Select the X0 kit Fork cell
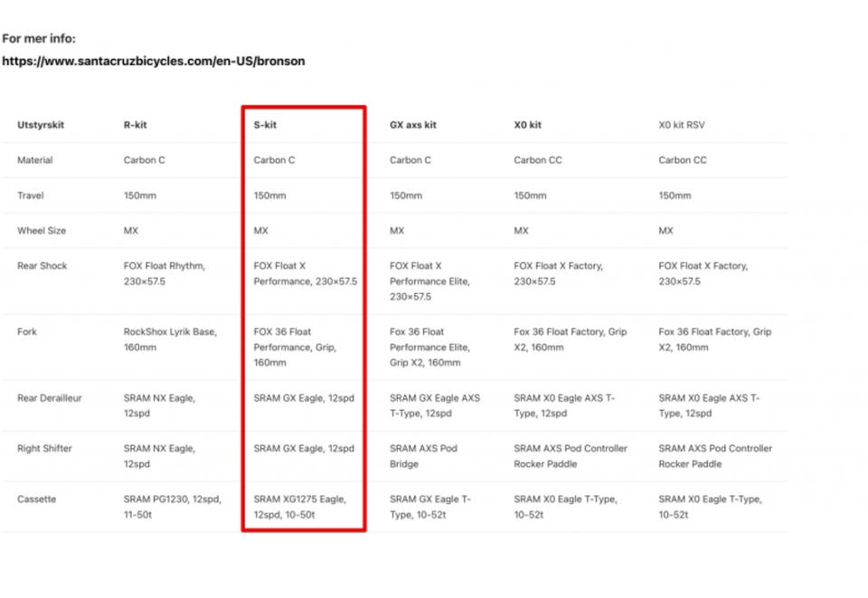The height and width of the screenshot is (598, 868). (571, 339)
